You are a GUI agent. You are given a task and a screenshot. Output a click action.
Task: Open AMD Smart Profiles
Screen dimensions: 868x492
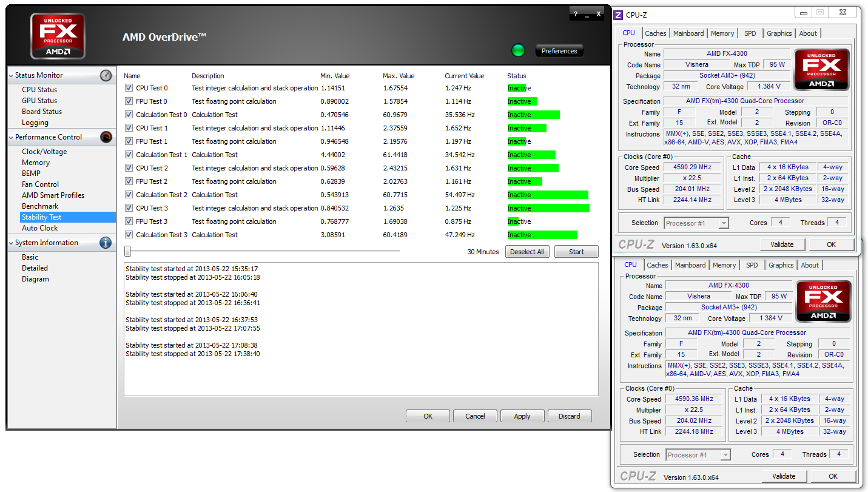pos(53,195)
